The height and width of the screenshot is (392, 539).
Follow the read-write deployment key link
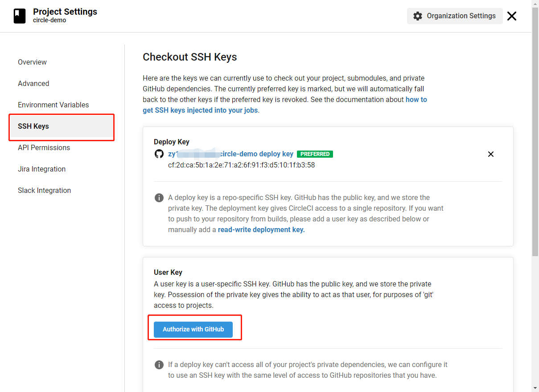click(x=261, y=229)
